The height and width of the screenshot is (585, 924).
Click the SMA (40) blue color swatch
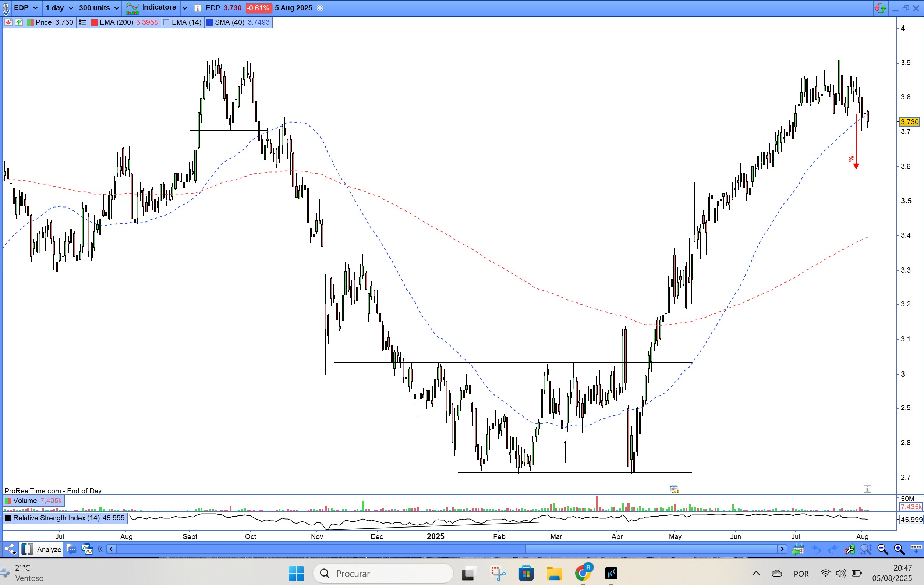[209, 22]
